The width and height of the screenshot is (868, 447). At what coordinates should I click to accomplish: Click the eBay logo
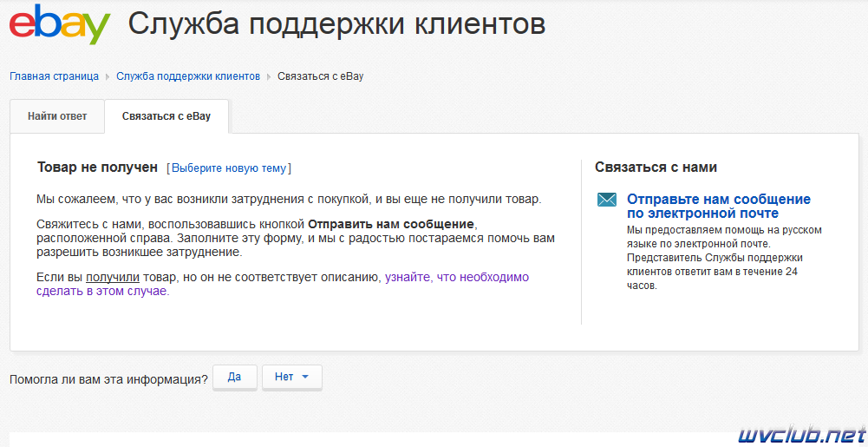[x=59, y=24]
